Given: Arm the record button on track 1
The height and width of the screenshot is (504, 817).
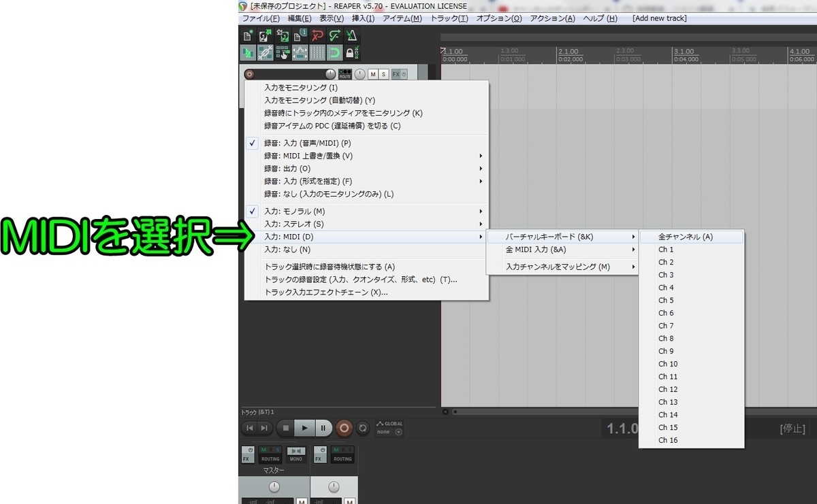Looking at the screenshot, I should (x=248, y=73).
